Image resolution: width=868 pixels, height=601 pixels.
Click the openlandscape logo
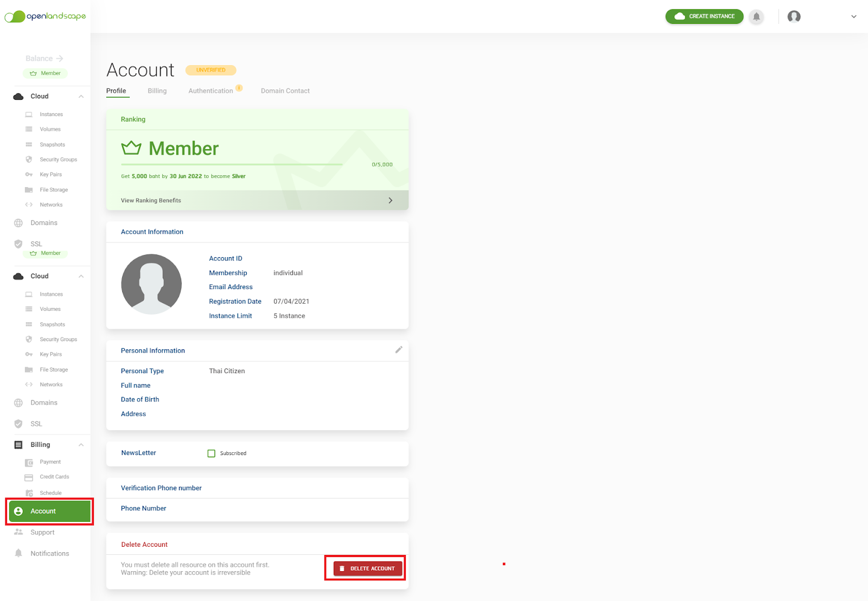tap(45, 16)
